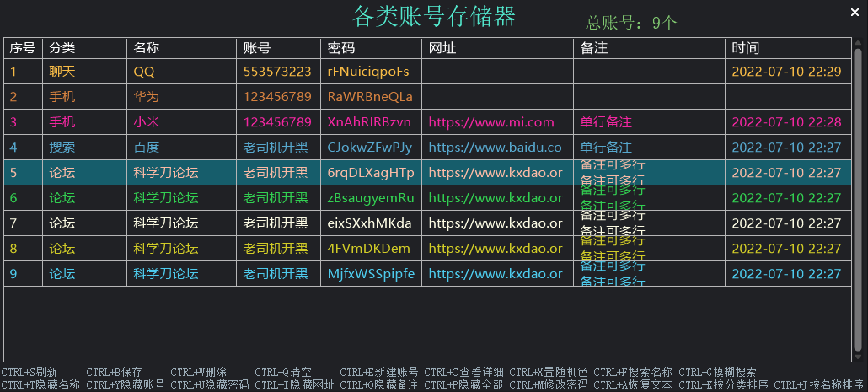The width and height of the screenshot is (868, 392).
Task: Select row number 3 cell
Action: tap(23, 122)
